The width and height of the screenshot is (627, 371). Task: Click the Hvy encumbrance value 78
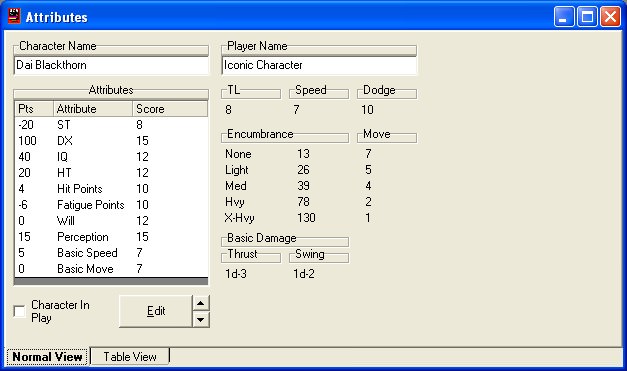(303, 202)
